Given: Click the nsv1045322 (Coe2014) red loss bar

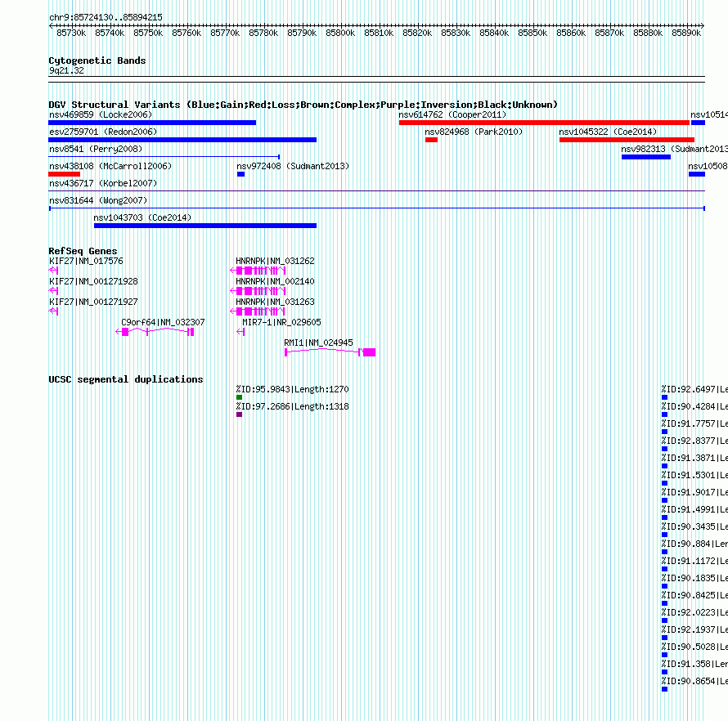Looking at the screenshot, I should [627, 140].
